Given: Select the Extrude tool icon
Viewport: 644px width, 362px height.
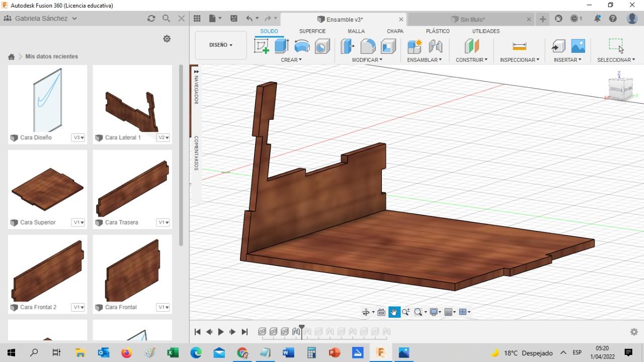Looking at the screenshot, I should point(281,46).
